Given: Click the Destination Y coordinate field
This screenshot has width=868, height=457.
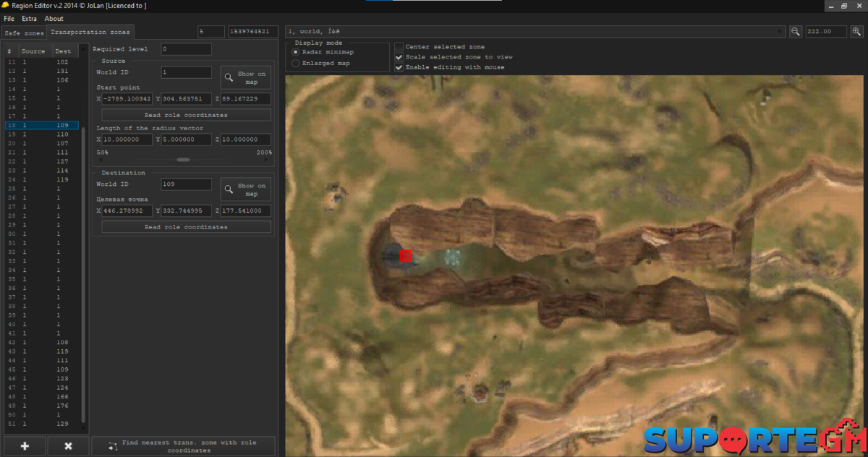Looking at the screenshot, I should (x=187, y=211).
